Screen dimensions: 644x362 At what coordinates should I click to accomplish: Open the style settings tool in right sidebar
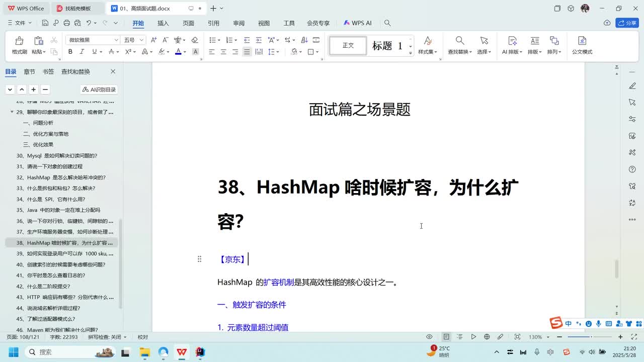click(632, 119)
